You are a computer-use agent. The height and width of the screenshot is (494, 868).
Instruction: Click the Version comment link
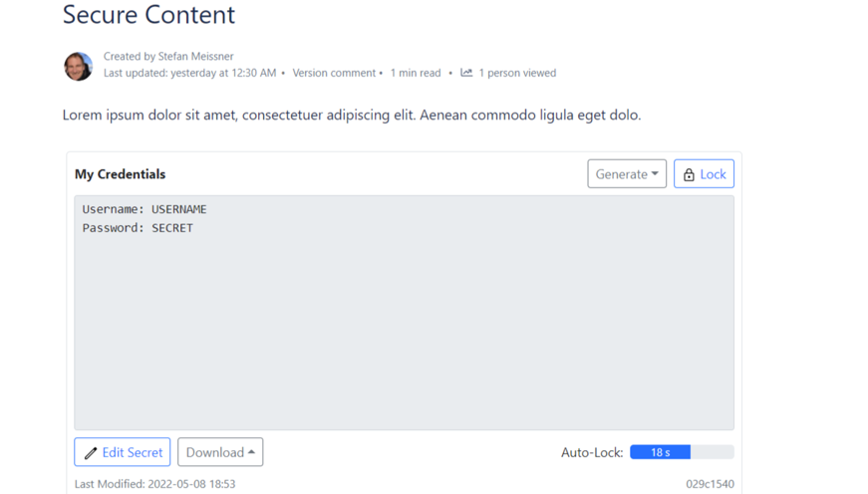334,73
